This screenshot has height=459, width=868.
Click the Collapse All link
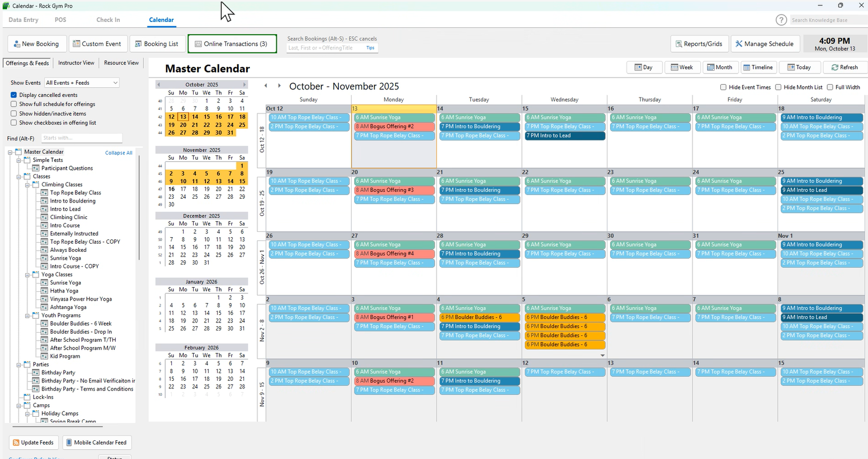point(119,153)
